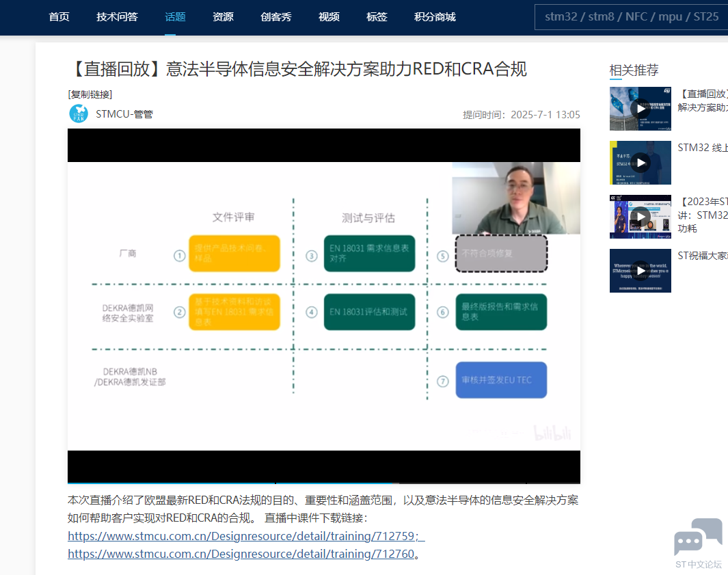Open the ST祝福大家 recommended title link

tap(703, 256)
